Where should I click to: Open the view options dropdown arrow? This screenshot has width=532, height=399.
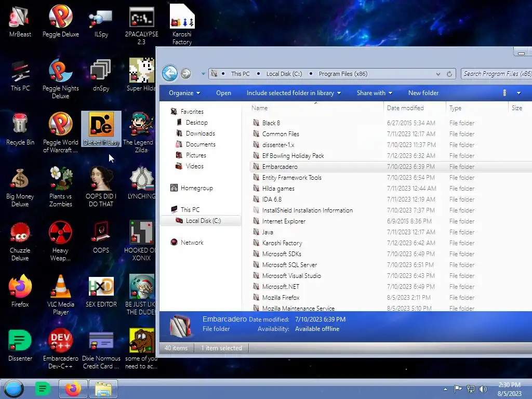[x=518, y=93]
